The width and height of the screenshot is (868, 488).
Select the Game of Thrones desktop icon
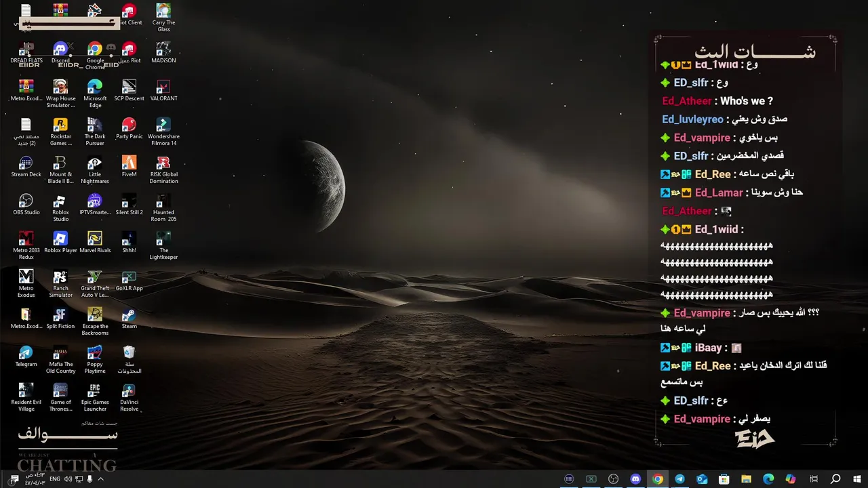click(60, 397)
